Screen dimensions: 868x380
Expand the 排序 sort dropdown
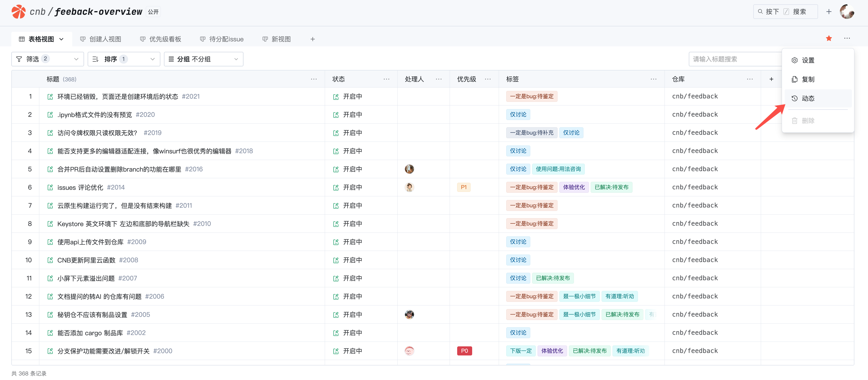coord(124,59)
